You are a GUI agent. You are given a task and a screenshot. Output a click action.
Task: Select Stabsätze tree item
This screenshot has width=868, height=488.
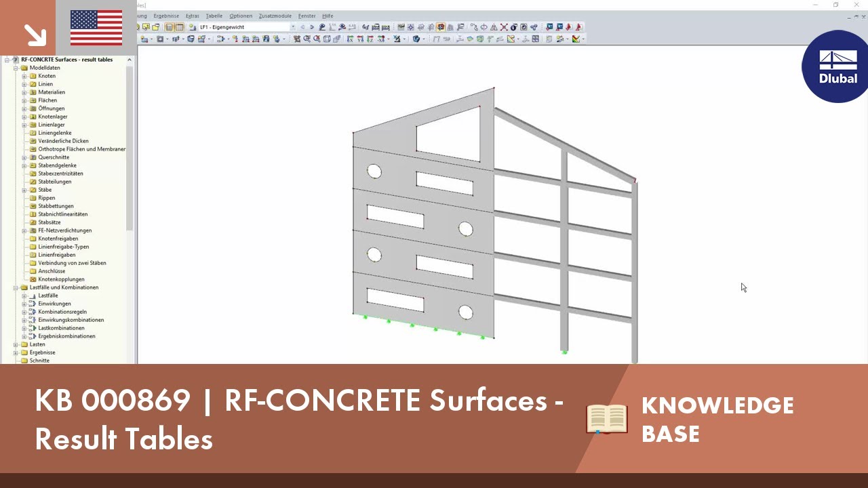pos(50,222)
